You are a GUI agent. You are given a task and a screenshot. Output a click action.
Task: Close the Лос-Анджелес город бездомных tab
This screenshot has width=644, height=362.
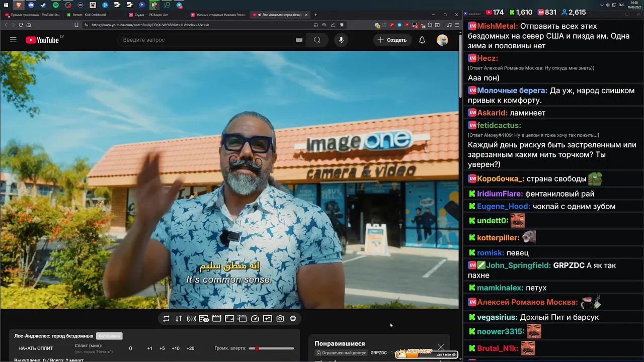click(306, 15)
